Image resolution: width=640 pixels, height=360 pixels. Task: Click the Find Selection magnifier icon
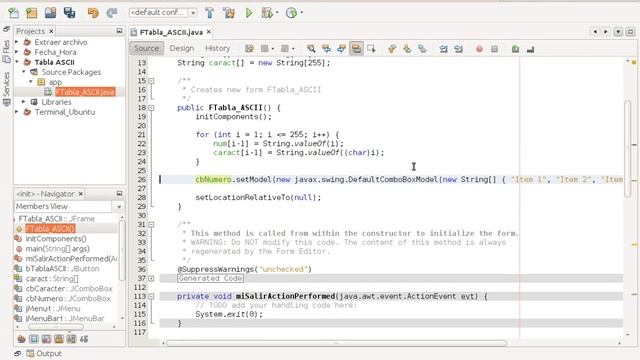coord(311,49)
